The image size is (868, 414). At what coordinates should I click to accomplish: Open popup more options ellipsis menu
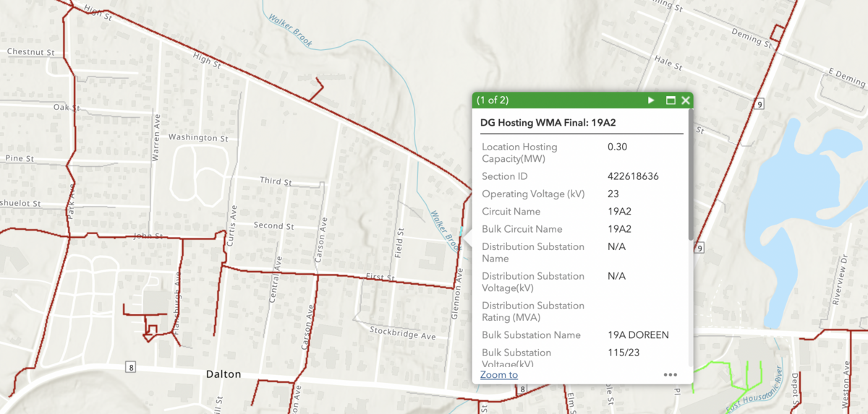pos(670,375)
